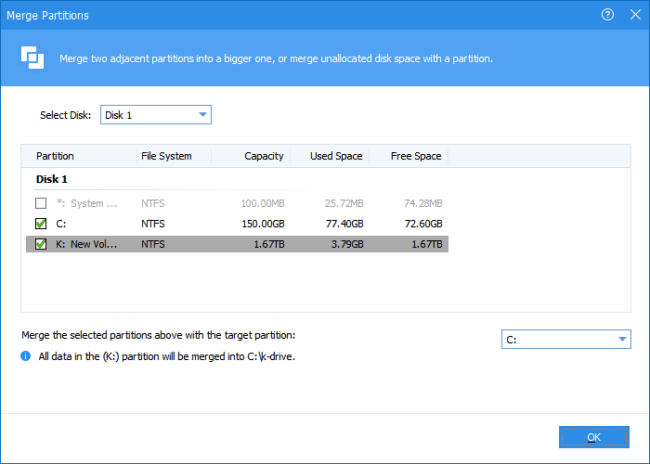The width and height of the screenshot is (650, 464).
Task: Sort by Capacity column header
Action: [264, 156]
